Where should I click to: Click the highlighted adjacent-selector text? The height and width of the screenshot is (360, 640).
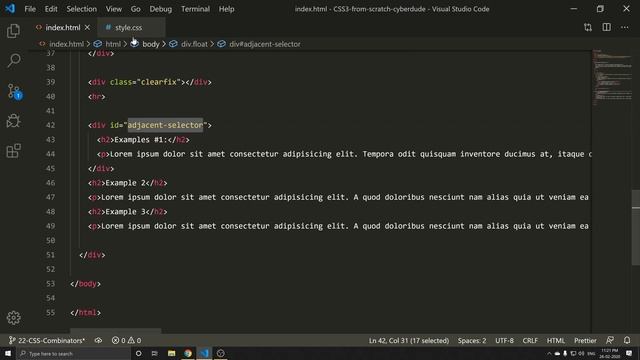point(165,125)
